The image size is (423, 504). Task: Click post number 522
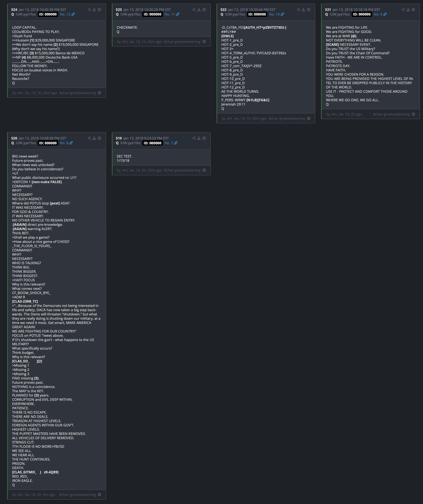pos(223,10)
